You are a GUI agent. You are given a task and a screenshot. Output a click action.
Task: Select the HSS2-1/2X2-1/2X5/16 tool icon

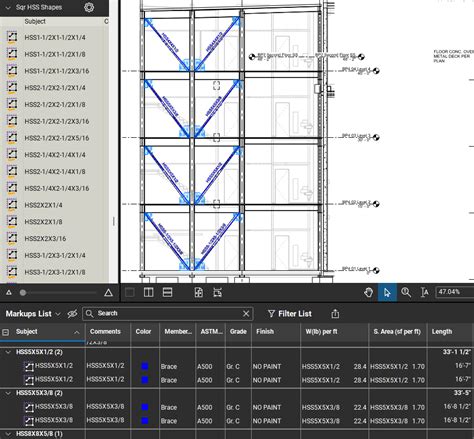pos(12,138)
